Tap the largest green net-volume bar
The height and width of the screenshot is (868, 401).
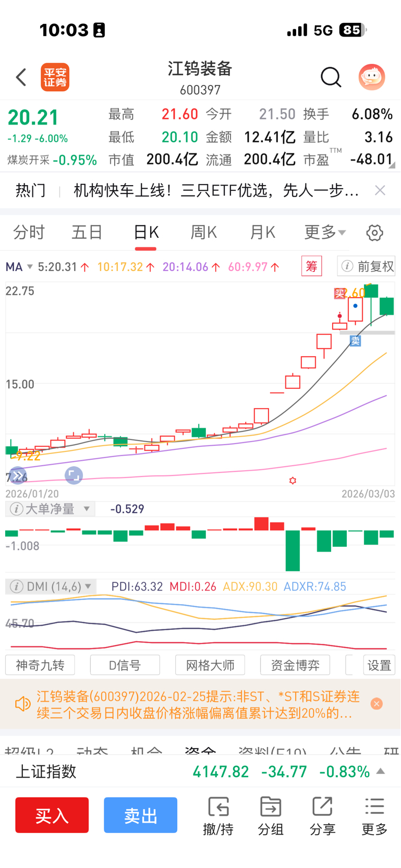coord(293,551)
